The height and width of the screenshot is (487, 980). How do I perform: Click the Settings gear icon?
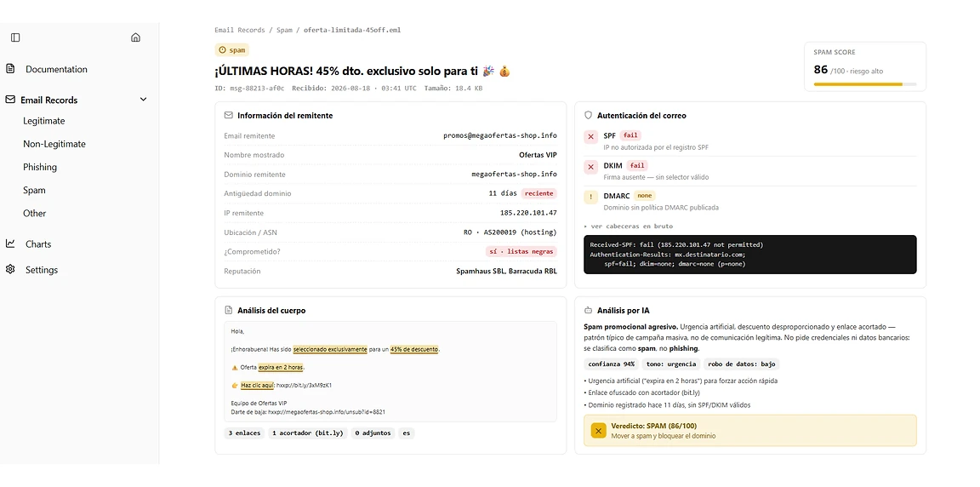point(10,269)
